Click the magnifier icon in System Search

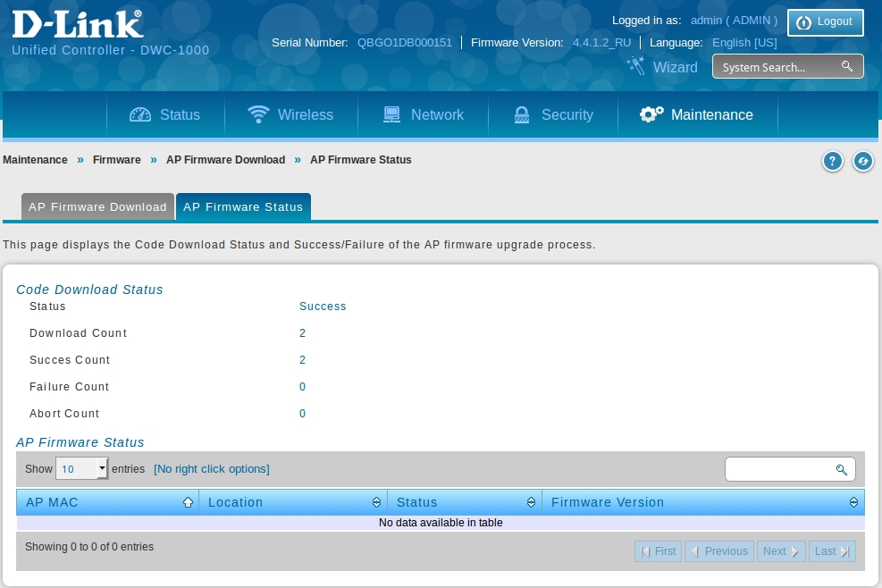(x=846, y=67)
